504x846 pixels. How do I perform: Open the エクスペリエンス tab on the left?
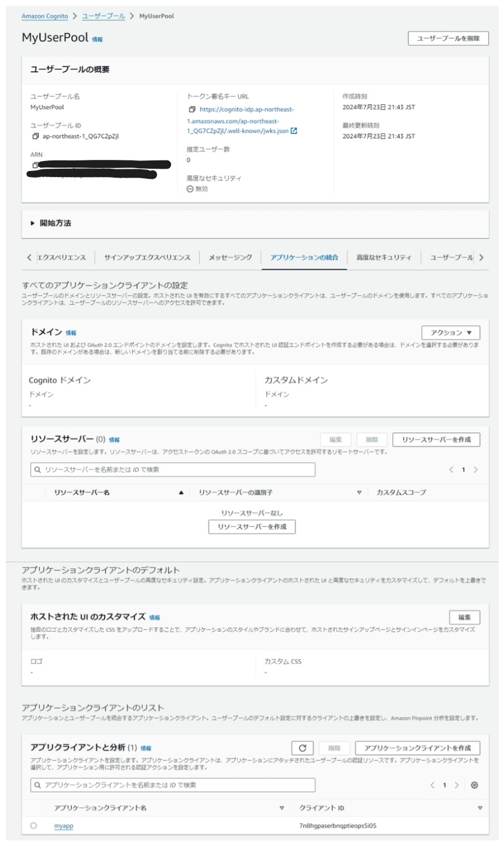click(61, 258)
